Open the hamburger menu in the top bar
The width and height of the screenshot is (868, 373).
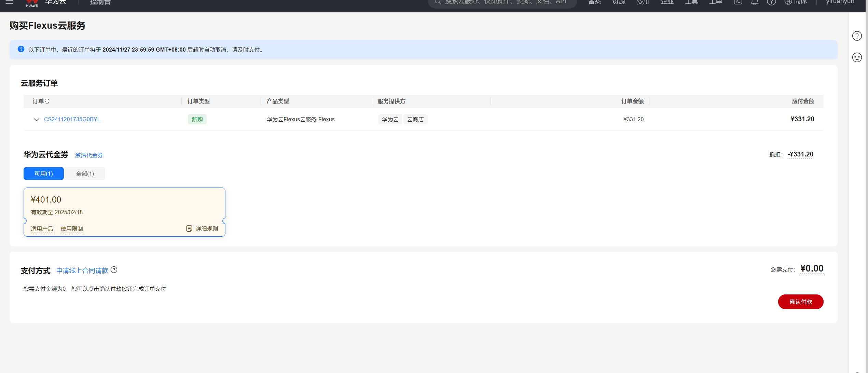coord(9,2)
